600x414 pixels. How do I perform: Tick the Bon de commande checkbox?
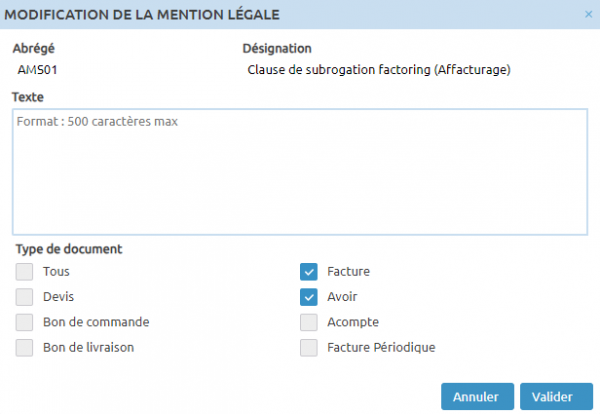pyautogui.click(x=24, y=322)
